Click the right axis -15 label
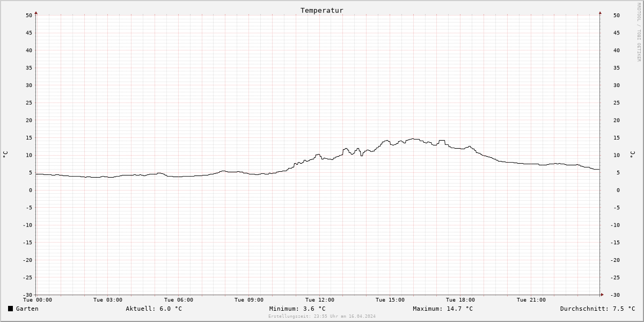Image resolution: width=644 pixels, height=322 pixels. pyautogui.click(x=615, y=243)
